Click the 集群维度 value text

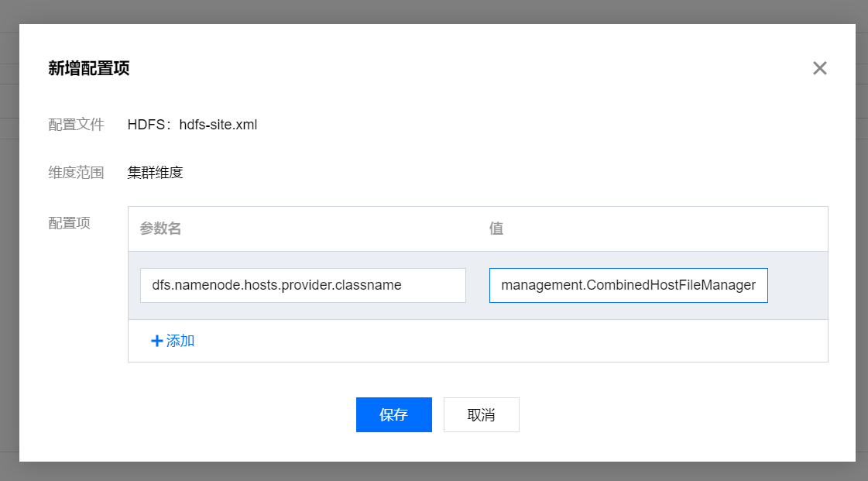point(155,173)
